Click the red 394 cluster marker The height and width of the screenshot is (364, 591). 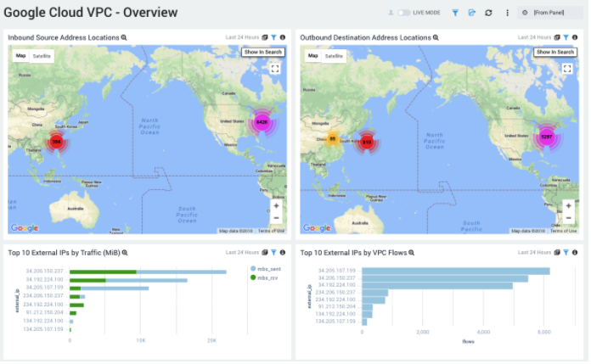(57, 142)
